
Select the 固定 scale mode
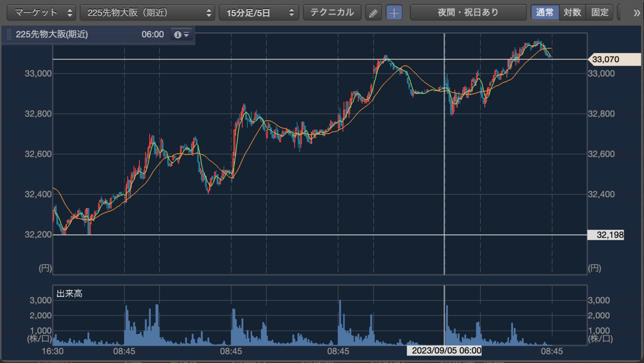pos(600,12)
